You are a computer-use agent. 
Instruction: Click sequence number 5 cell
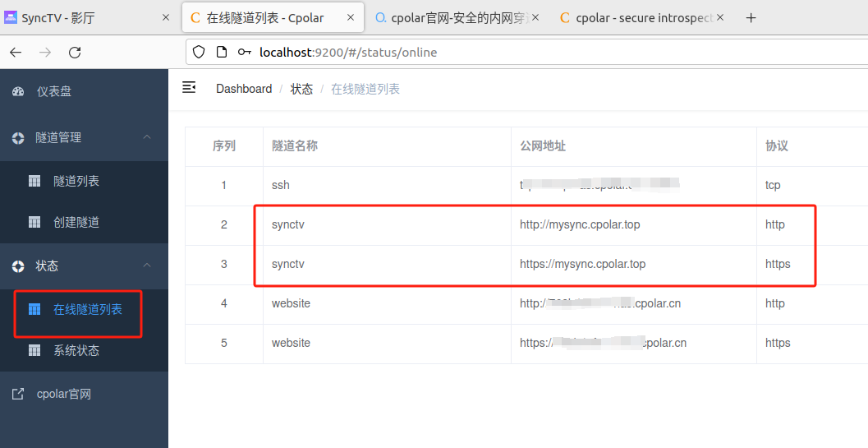click(223, 343)
